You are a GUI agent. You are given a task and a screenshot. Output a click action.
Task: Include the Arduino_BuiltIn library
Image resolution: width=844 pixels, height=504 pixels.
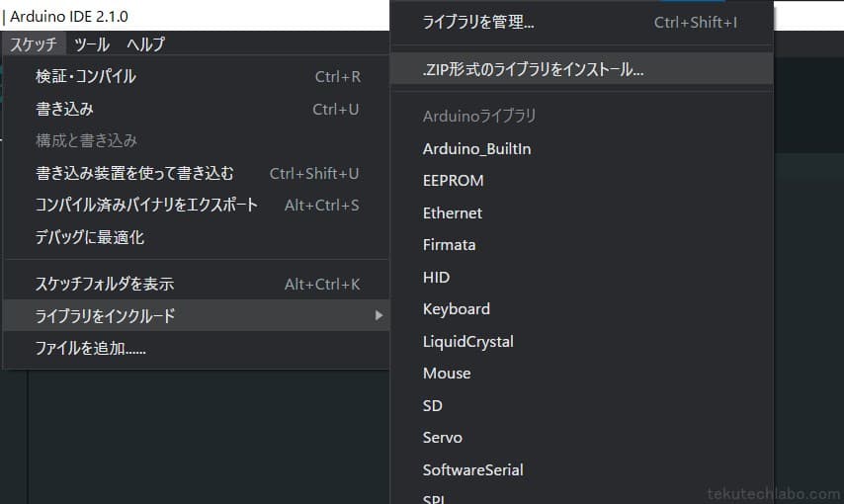pyautogui.click(x=582, y=148)
